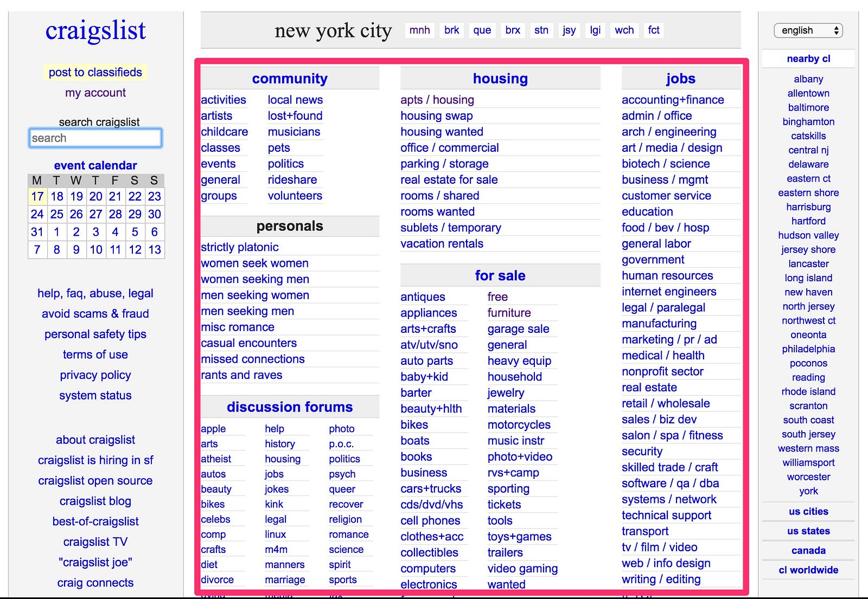
Task: Go to my account
Action: [95, 93]
